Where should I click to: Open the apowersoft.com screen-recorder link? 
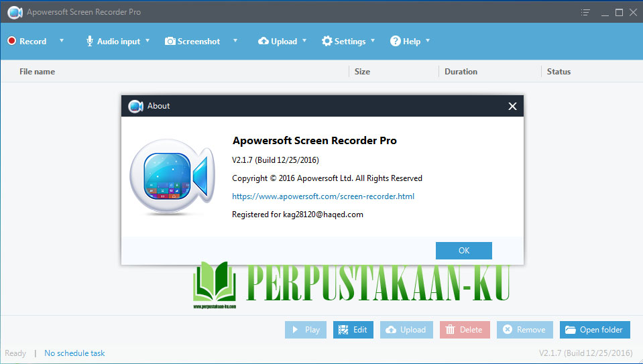point(323,196)
